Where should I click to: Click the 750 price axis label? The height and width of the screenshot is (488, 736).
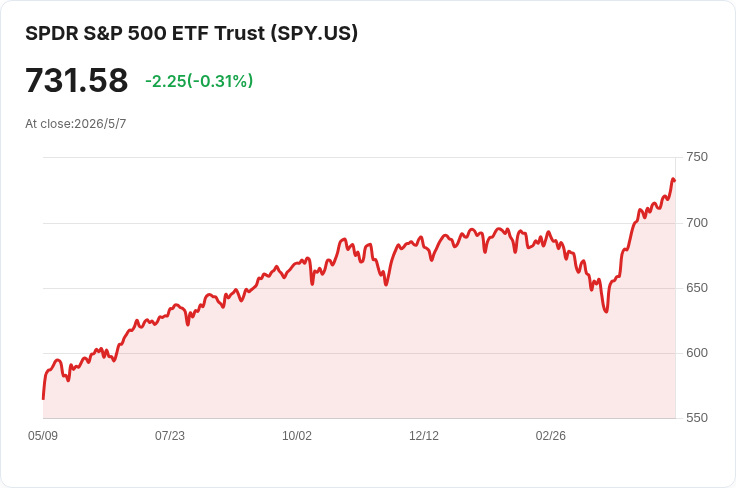click(x=697, y=157)
